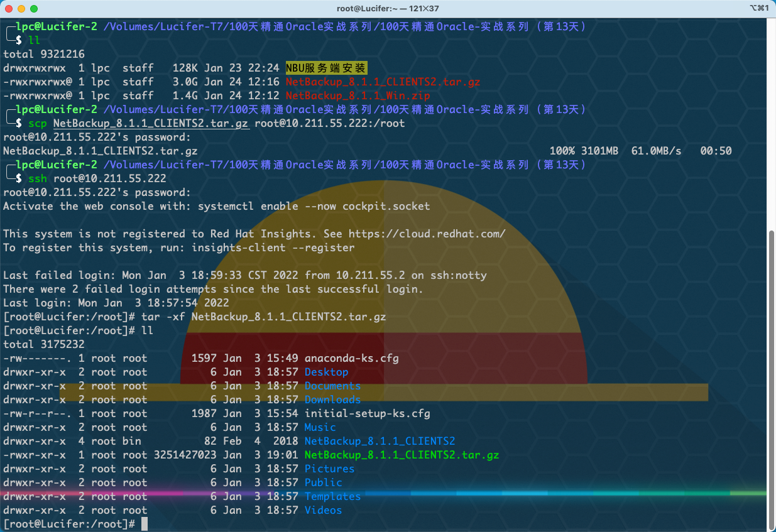Click the blue "Music" directory name
Viewport: 776px width, 532px height.
(x=320, y=427)
